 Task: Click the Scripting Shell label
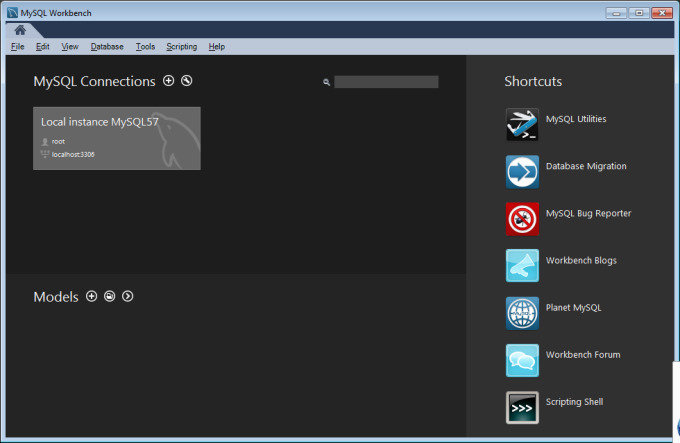coord(574,402)
